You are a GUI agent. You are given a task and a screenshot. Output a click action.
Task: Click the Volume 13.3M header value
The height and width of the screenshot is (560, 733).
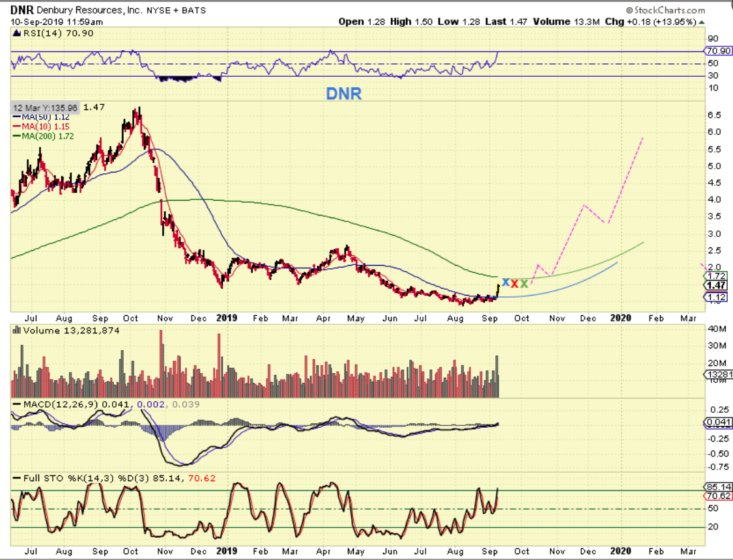click(566, 21)
